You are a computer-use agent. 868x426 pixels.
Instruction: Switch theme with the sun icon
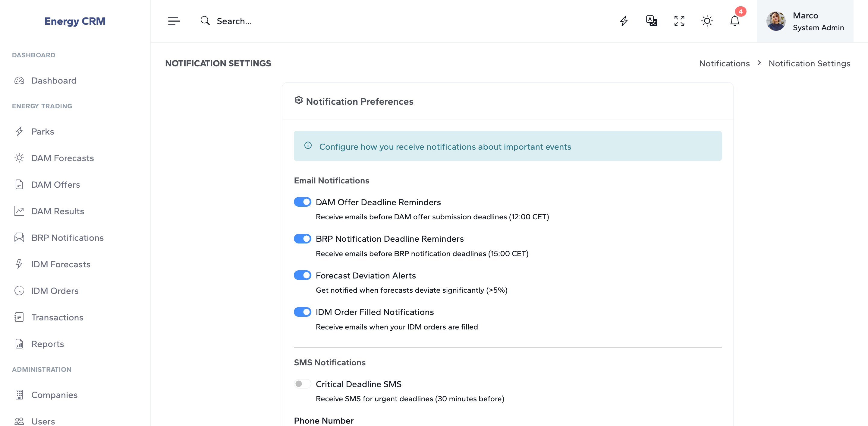707,21
